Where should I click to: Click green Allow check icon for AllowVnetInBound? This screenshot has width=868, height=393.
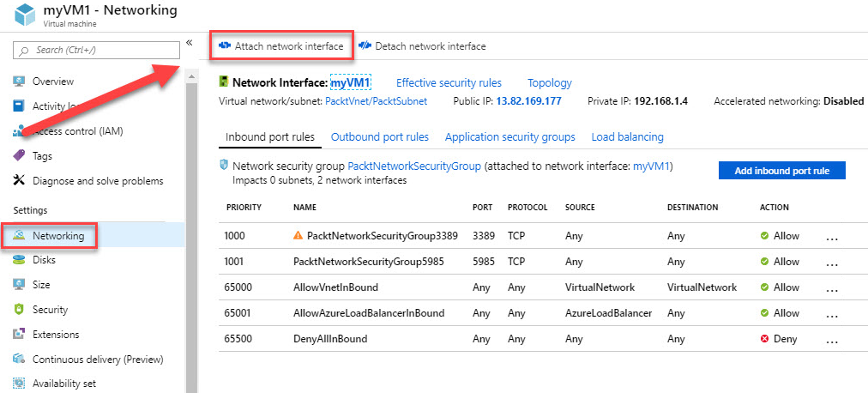tap(764, 287)
